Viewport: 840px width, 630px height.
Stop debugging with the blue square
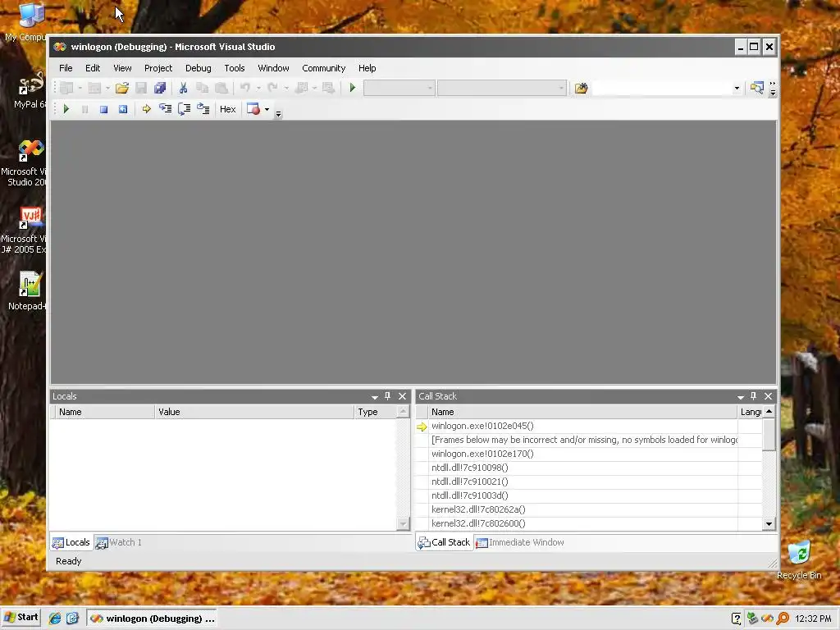(103, 109)
